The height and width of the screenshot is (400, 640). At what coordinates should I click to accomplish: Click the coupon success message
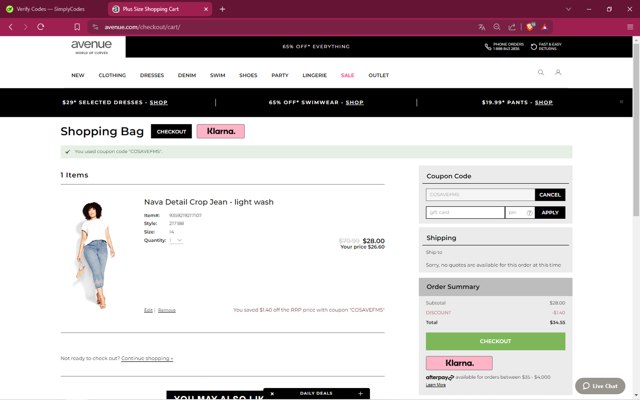[x=316, y=151]
